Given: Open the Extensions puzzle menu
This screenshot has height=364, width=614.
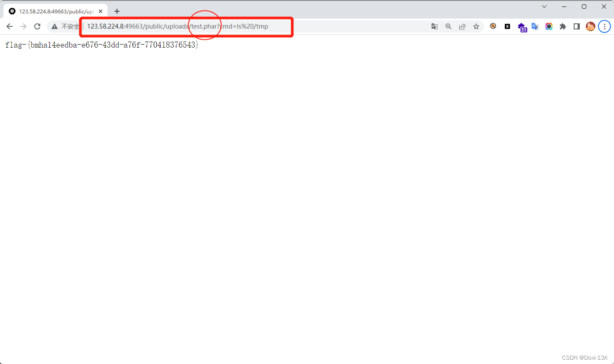Looking at the screenshot, I should pyautogui.click(x=563, y=26).
